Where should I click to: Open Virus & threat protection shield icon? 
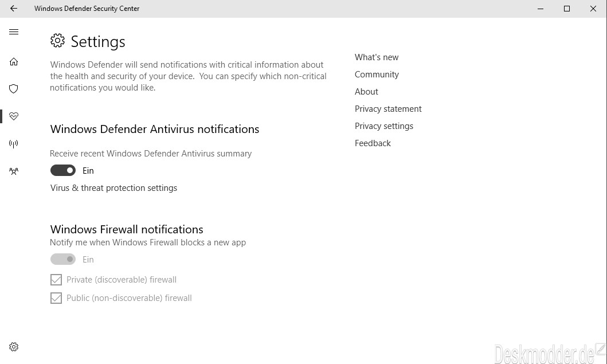(x=14, y=89)
